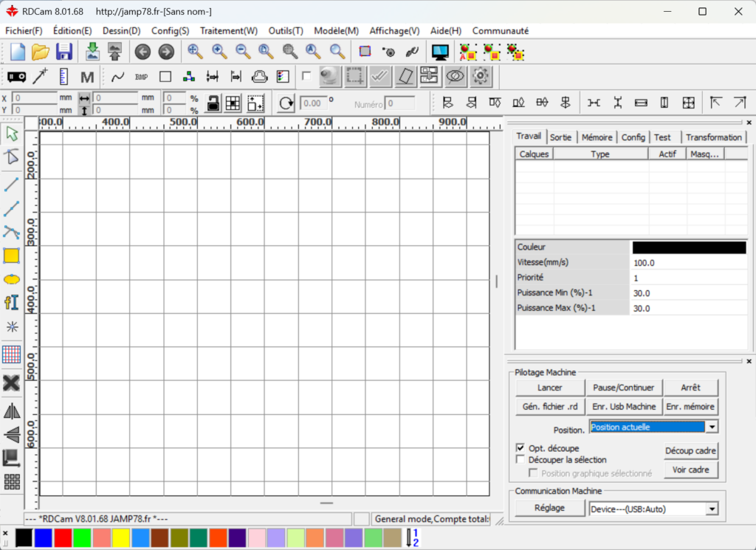Open a file with the folder icon
The height and width of the screenshot is (550, 756).
[x=41, y=52]
